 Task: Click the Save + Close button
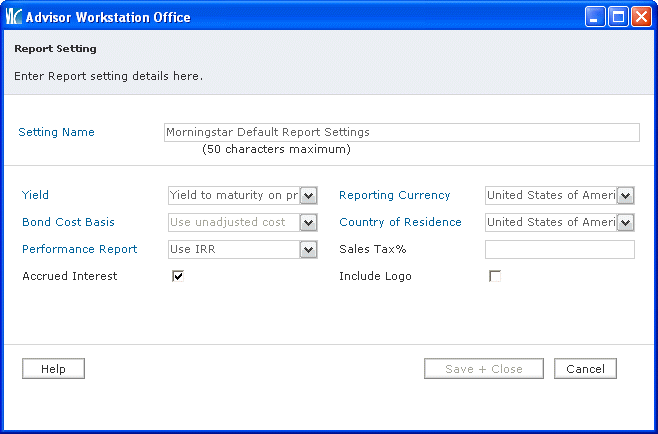[484, 369]
